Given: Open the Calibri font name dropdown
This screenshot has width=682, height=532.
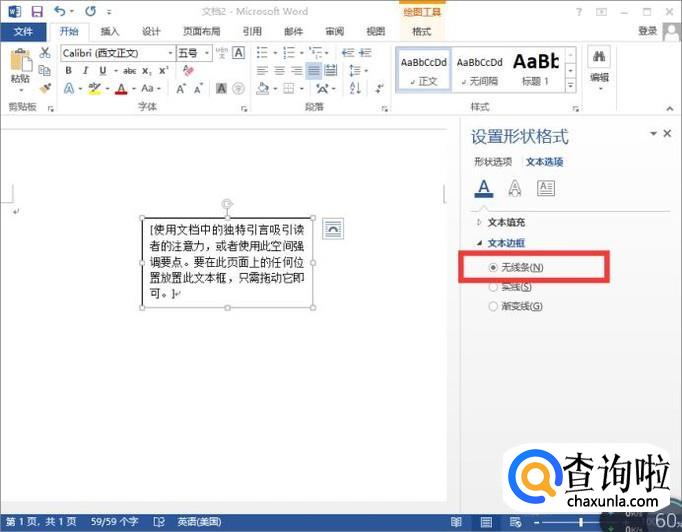Looking at the screenshot, I should point(170,53).
